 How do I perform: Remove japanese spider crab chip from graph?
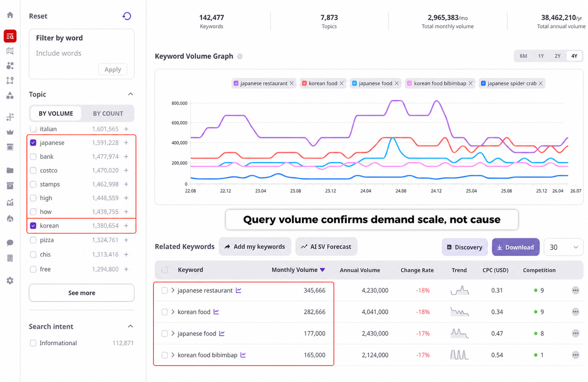pos(541,83)
